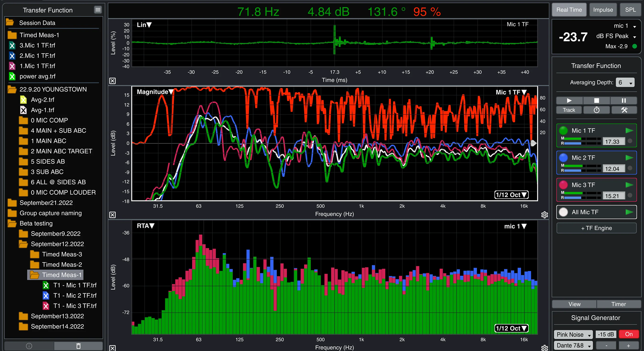644x351 pixels.
Task: Open the Averaging Depth dropdown
Action: [625, 82]
